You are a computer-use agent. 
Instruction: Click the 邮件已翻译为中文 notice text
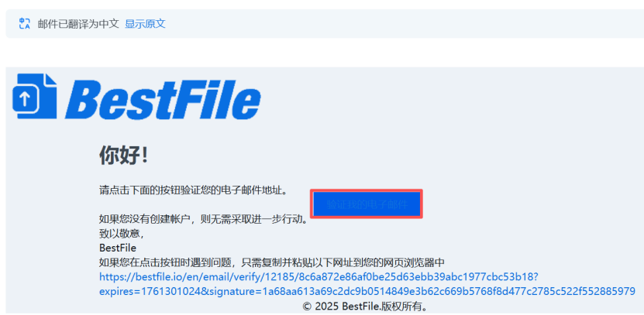(78, 24)
